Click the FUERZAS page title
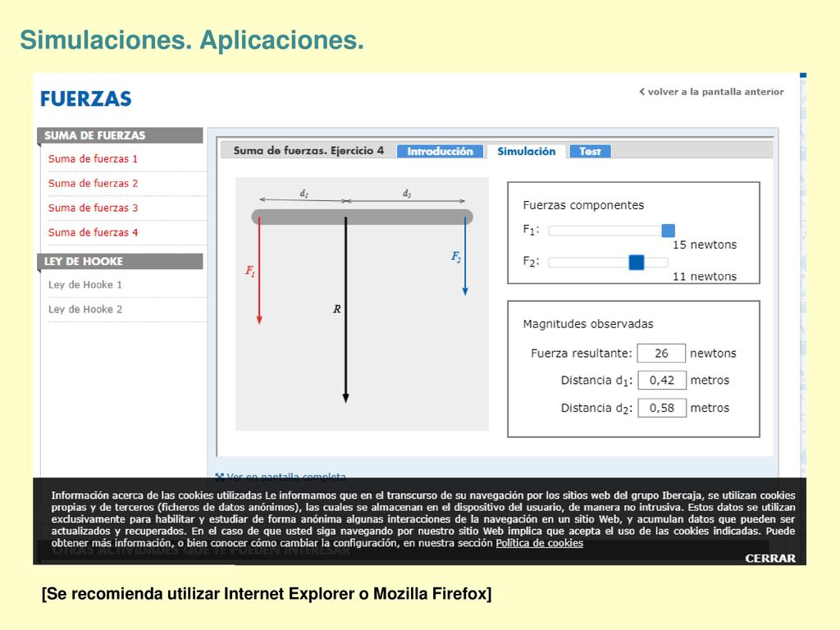Viewport: 840px width, 630px height. click(85, 98)
